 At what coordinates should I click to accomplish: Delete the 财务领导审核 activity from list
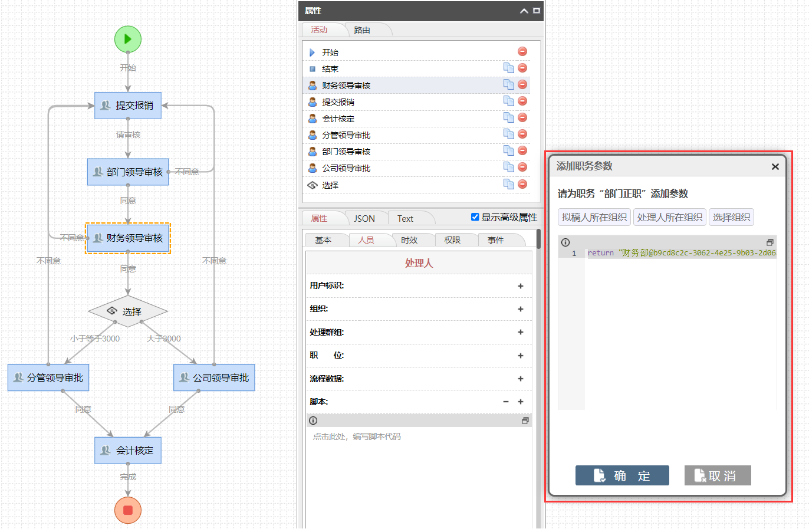pyautogui.click(x=522, y=85)
